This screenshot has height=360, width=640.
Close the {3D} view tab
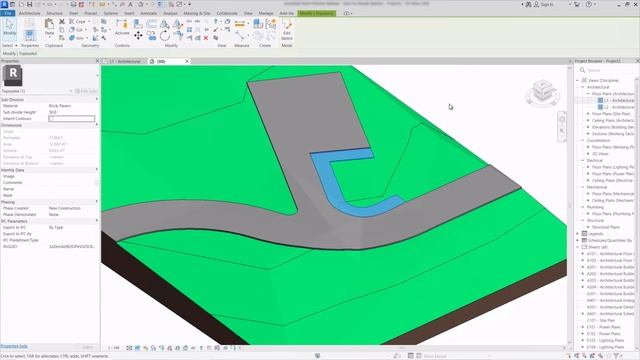[x=187, y=61]
